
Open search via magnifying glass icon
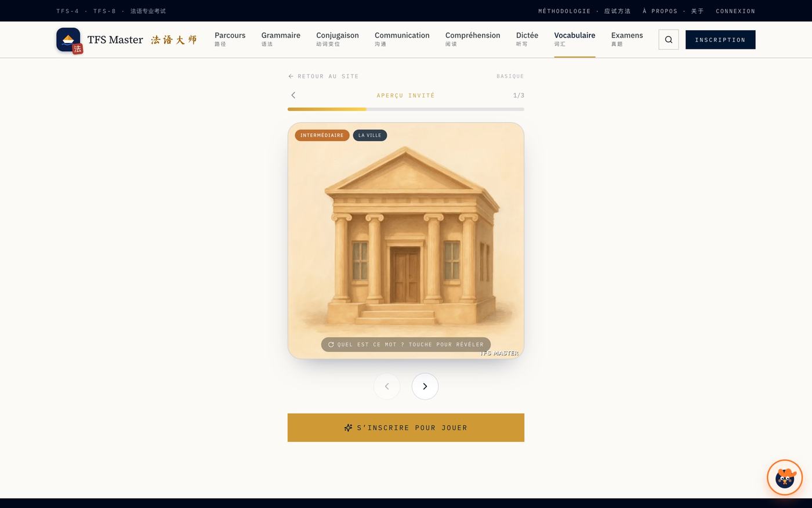tap(669, 39)
